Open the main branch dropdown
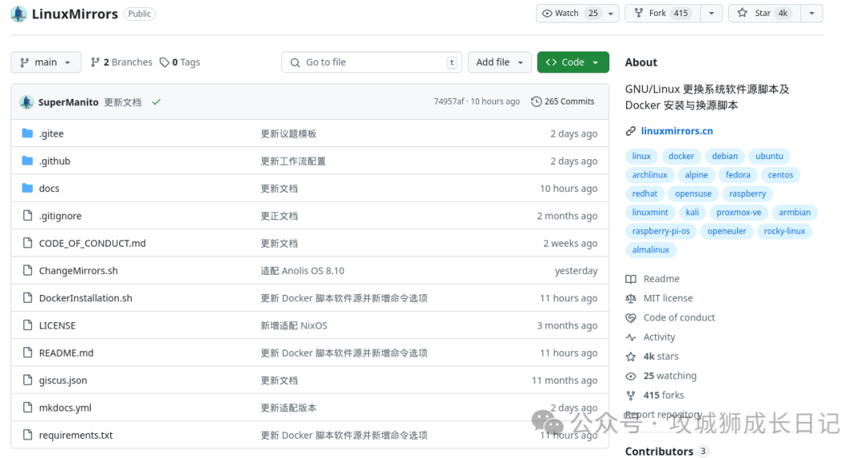The width and height of the screenshot is (868, 458). tap(46, 63)
